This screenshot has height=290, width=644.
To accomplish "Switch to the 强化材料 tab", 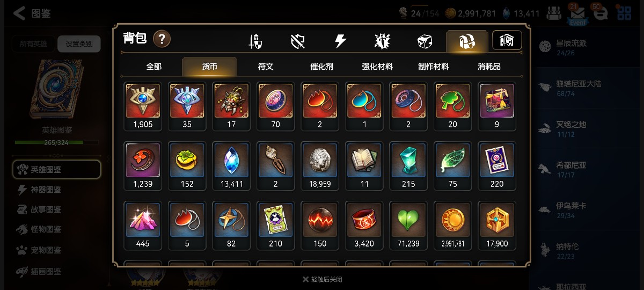I will (377, 67).
